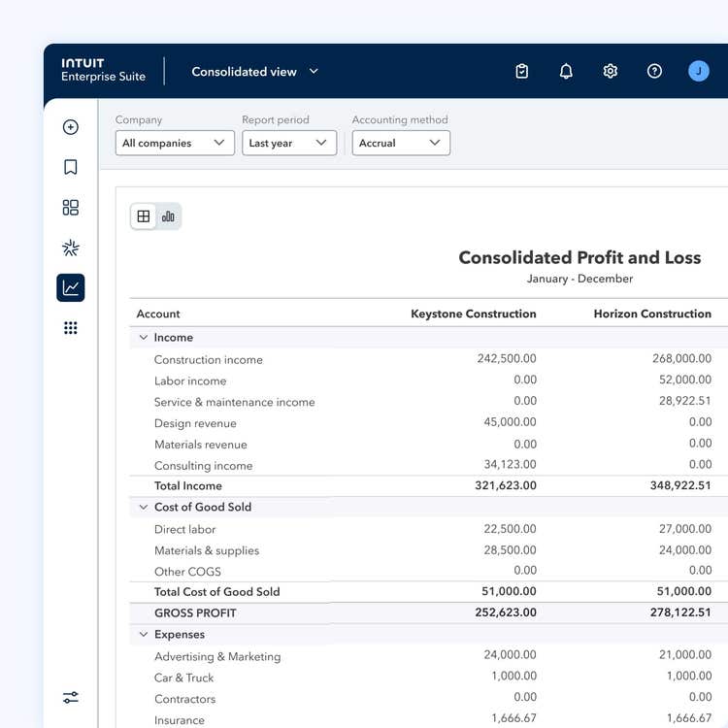
Task: Open the clipboard tasks icon in header
Action: (x=522, y=71)
